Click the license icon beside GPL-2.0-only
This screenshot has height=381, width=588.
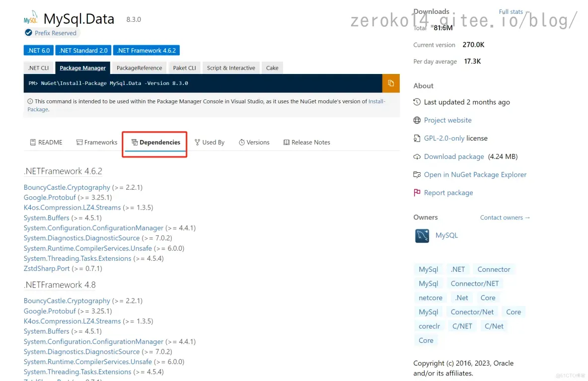point(417,139)
